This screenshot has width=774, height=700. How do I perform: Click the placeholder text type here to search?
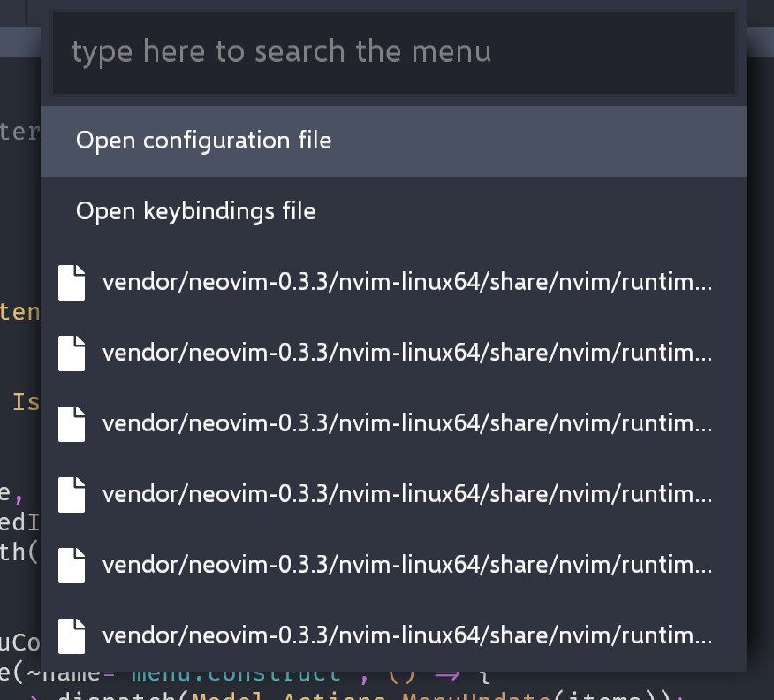point(283,51)
